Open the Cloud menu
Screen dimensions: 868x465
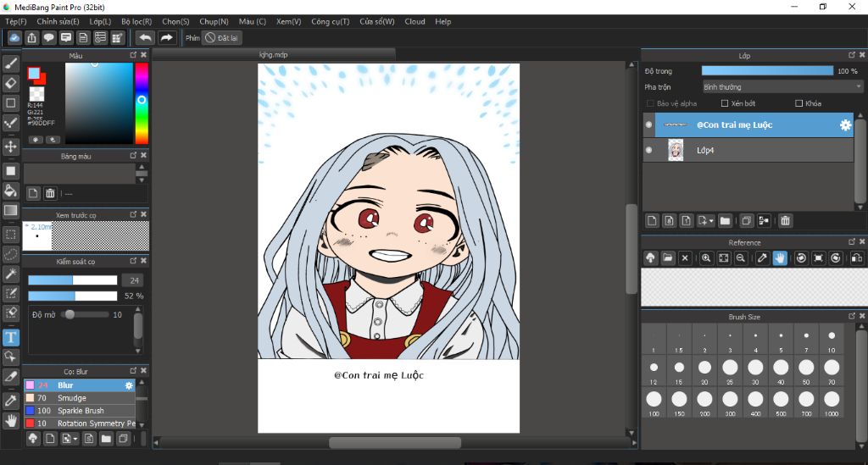point(415,21)
